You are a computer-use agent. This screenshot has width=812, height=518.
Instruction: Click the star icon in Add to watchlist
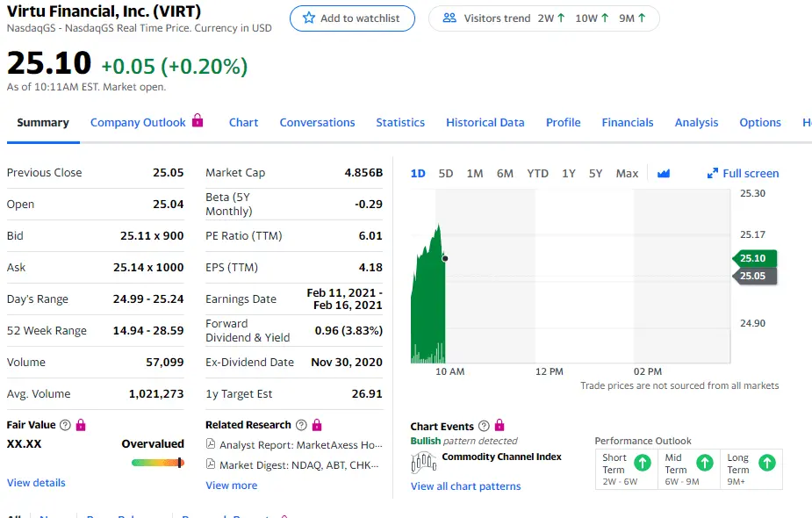[309, 18]
